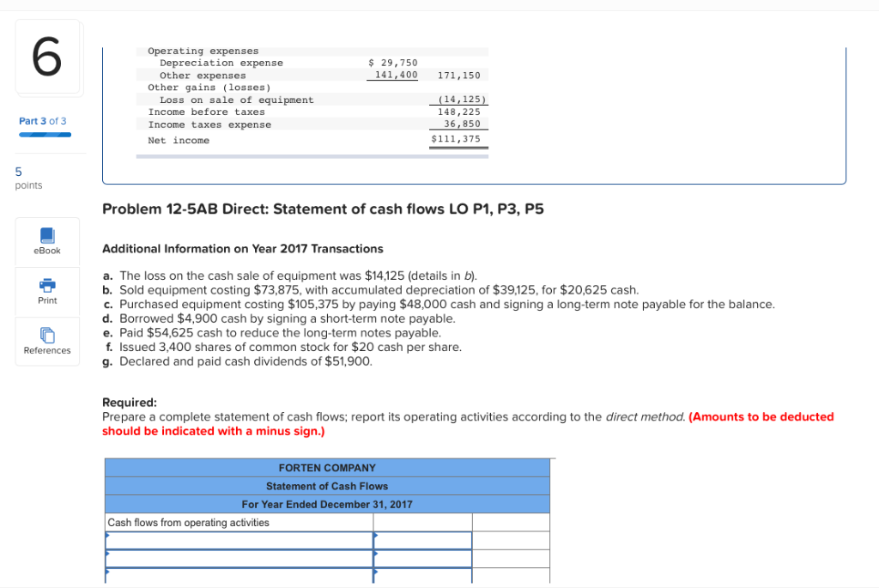Select first row amount input cell

[x=422, y=540]
